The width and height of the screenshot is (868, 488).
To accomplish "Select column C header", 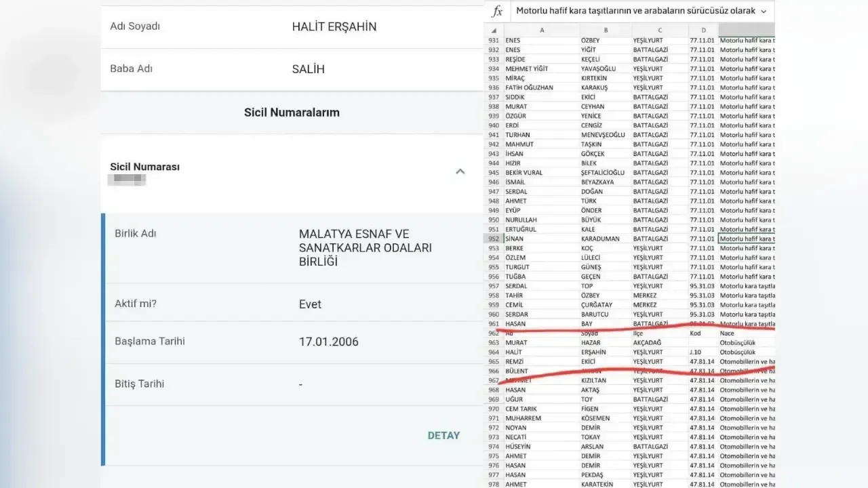I will (660, 30).
